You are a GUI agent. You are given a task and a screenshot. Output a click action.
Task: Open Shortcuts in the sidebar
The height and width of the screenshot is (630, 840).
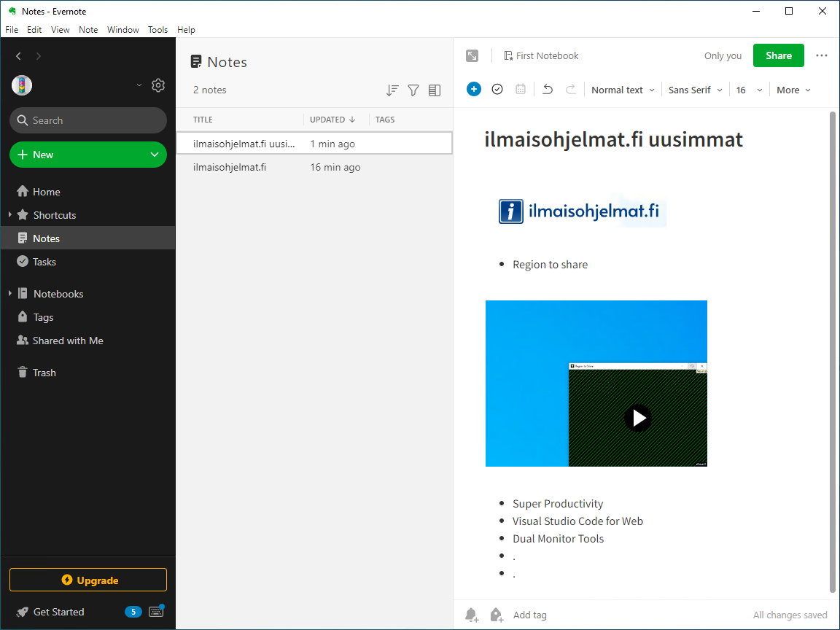(x=55, y=215)
